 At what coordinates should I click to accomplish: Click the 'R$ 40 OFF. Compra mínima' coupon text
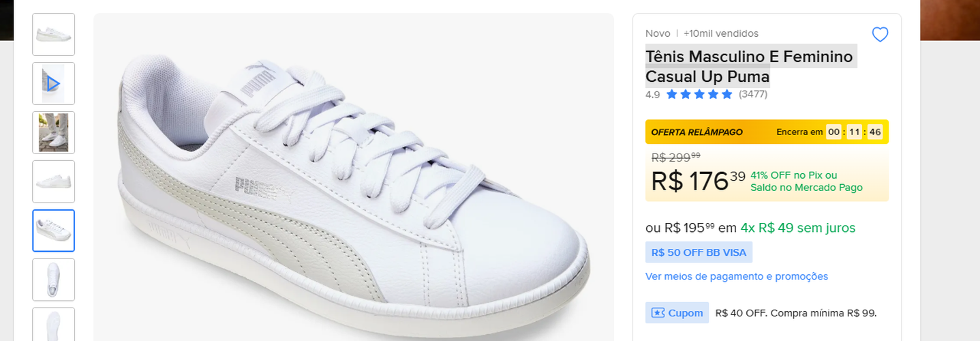pyautogui.click(x=796, y=313)
